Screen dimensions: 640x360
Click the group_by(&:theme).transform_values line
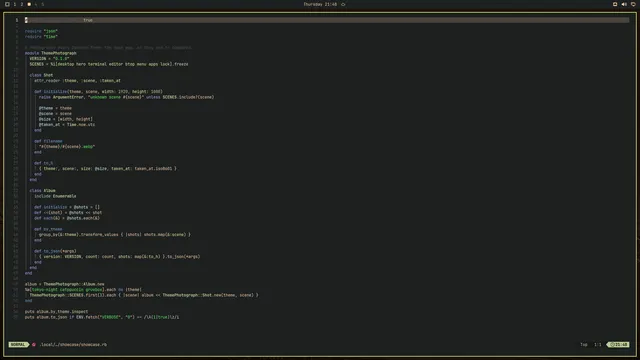(x=115, y=235)
